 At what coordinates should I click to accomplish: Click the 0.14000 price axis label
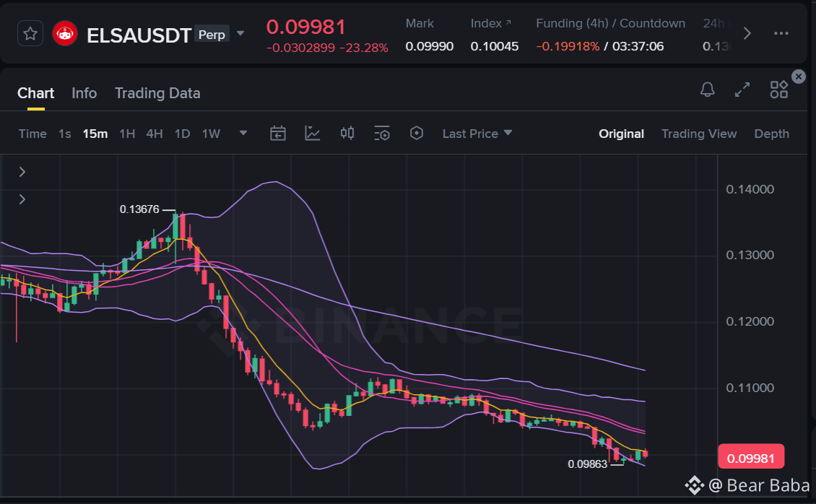pos(750,189)
